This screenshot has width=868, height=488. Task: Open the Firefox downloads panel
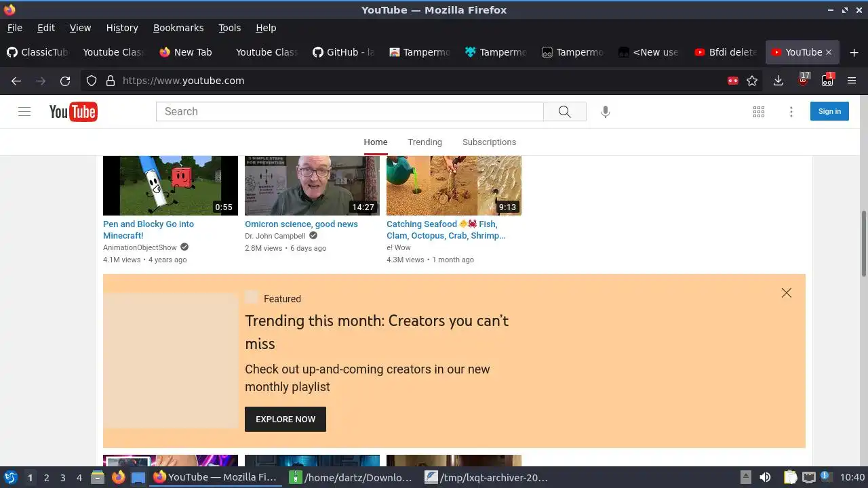(x=778, y=81)
